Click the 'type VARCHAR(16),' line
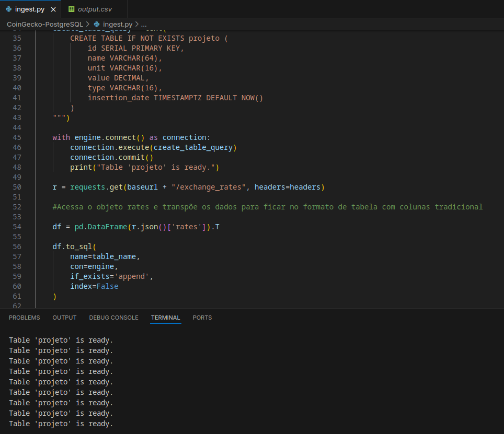 pos(125,88)
